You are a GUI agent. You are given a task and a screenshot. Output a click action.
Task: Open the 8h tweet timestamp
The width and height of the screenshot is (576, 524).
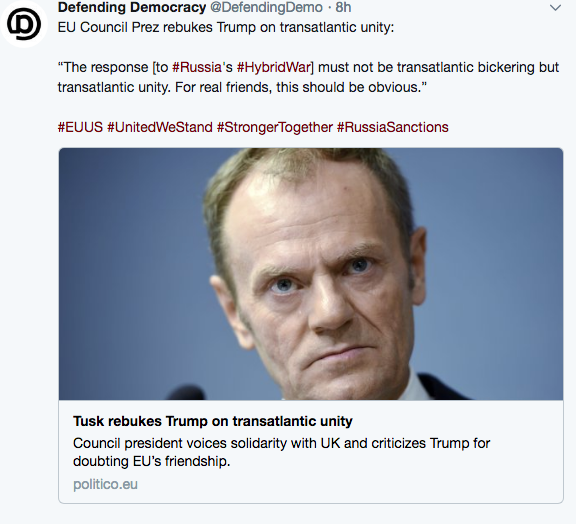(343, 7)
